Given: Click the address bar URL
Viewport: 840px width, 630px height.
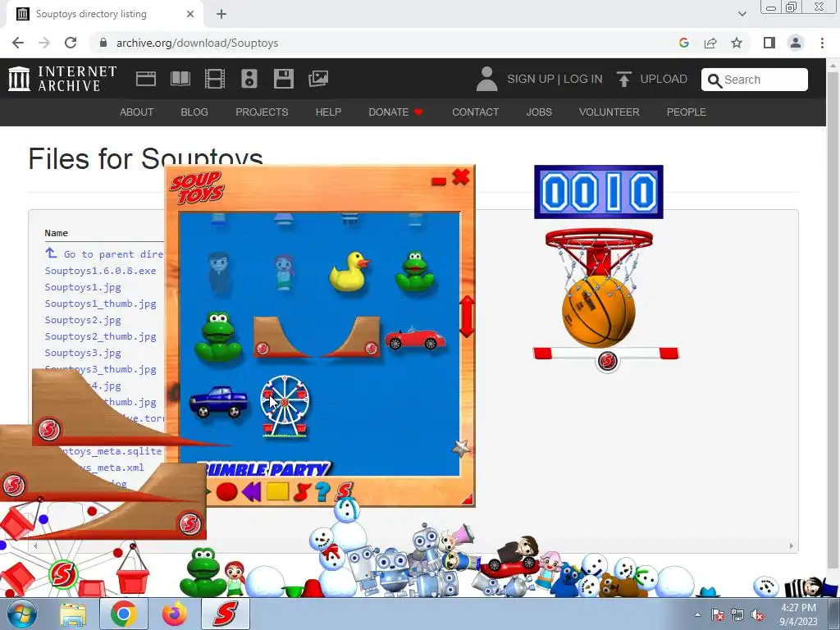Looking at the screenshot, I should (x=197, y=43).
